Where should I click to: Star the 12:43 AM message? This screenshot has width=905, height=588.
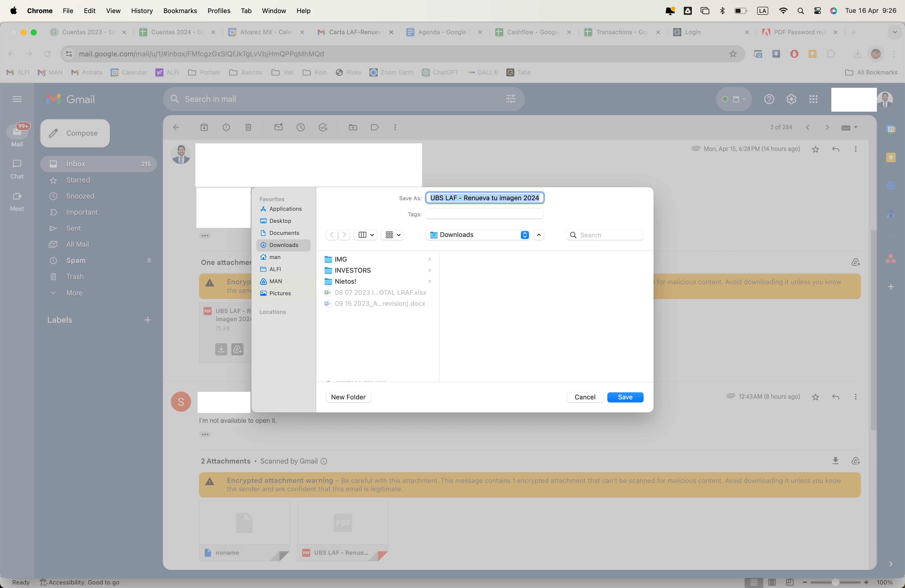point(815,397)
